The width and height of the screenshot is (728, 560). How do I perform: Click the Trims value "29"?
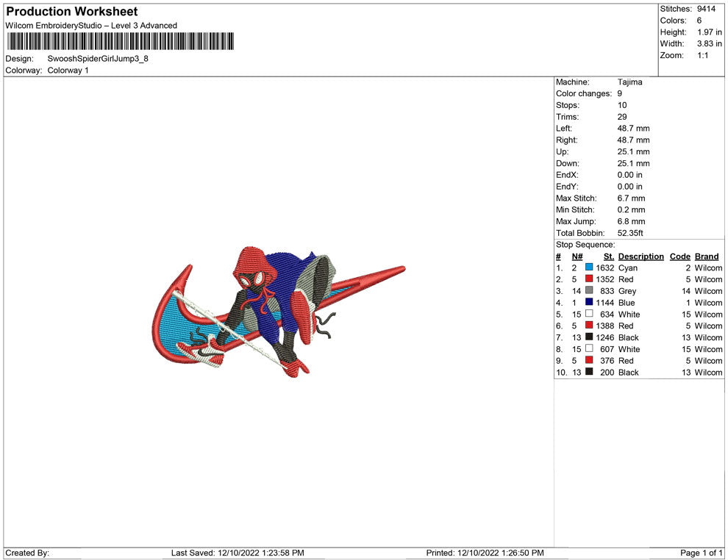coord(622,117)
